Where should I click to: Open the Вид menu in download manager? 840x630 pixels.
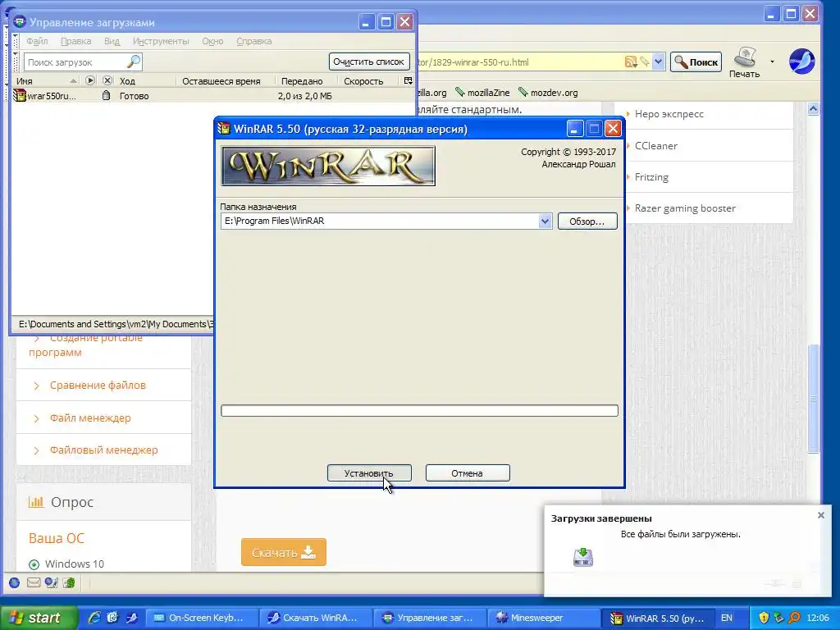112,41
